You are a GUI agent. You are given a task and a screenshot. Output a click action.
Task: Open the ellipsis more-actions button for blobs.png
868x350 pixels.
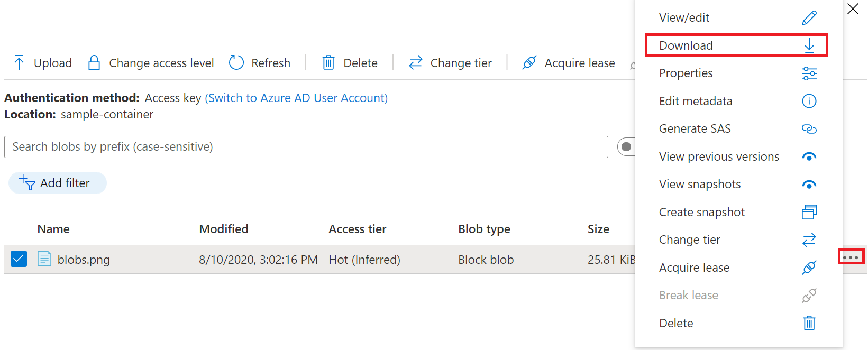coord(851,257)
